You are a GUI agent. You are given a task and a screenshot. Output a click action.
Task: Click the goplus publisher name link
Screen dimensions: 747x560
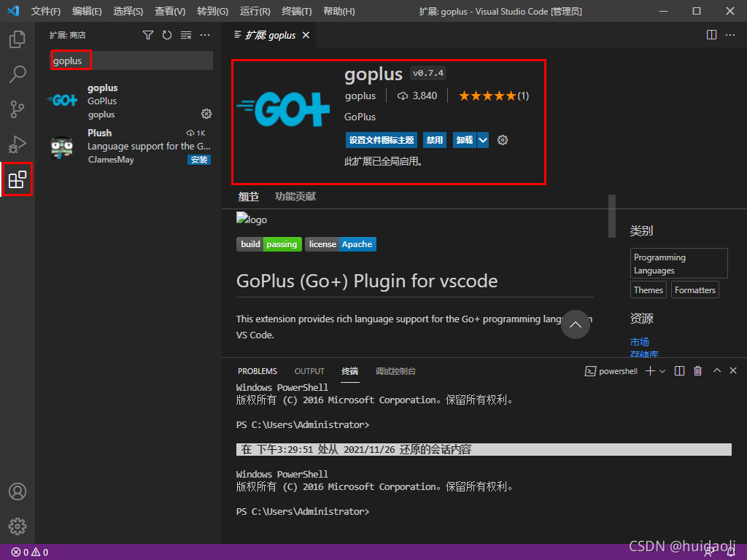(x=360, y=96)
